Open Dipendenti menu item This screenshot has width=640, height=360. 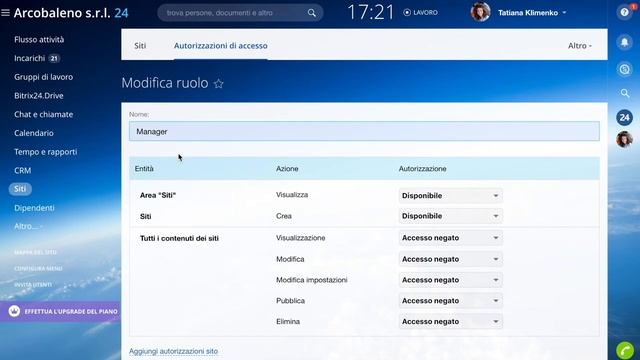click(34, 208)
